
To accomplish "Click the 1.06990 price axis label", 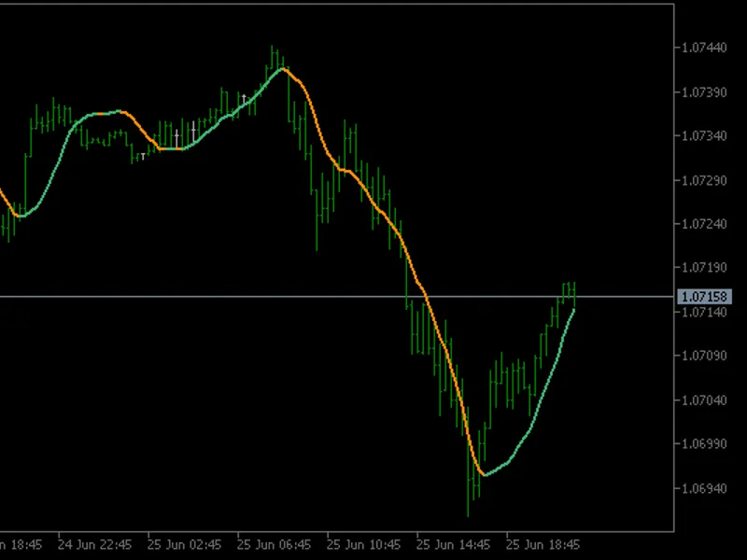I will 705,444.
